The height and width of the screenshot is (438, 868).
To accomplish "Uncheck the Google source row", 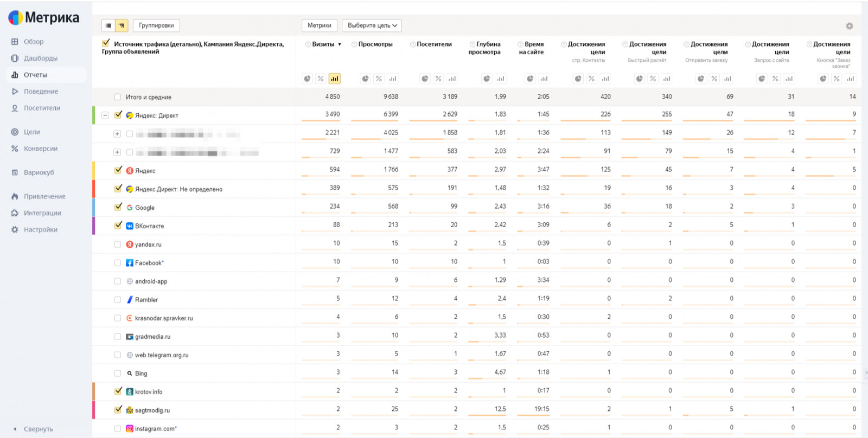I will tap(118, 207).
